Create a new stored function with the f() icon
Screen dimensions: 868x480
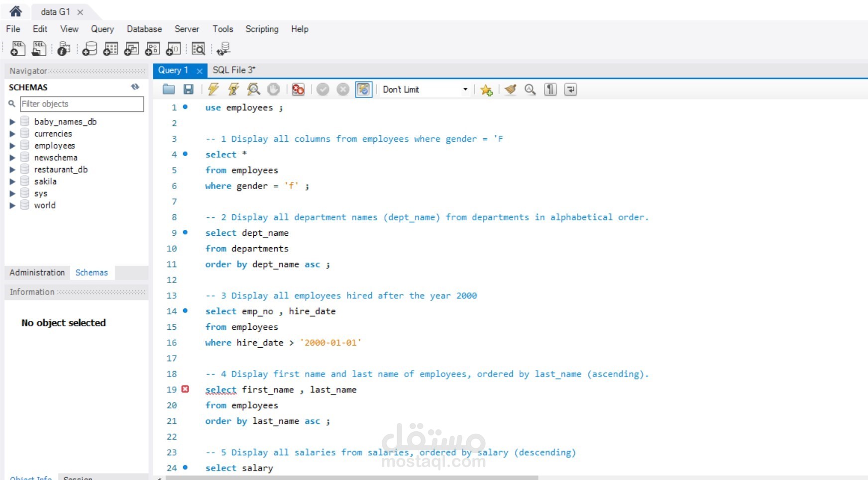click(173, 49)
